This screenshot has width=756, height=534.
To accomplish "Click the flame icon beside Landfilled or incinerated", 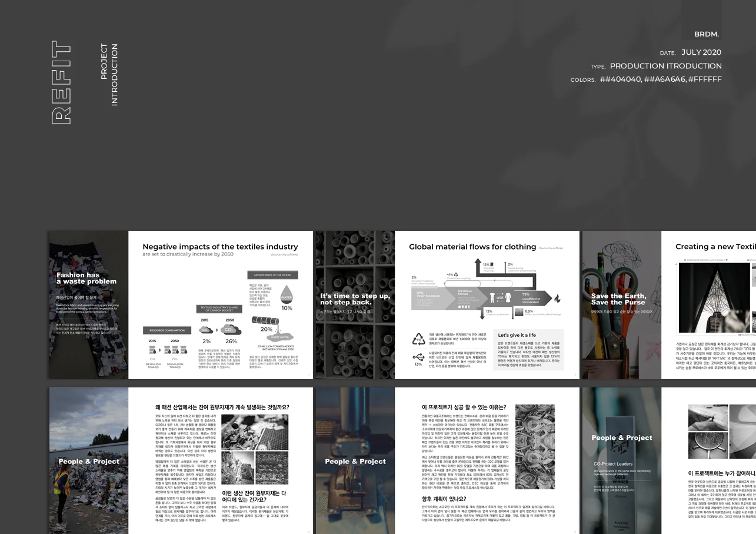I will [x=558, y=299].
